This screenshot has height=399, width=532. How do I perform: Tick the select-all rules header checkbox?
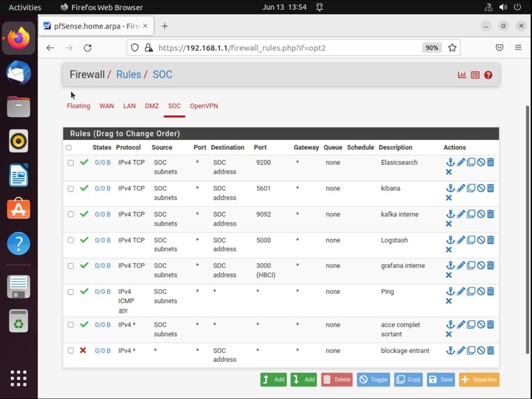click(x=69, y=148)
